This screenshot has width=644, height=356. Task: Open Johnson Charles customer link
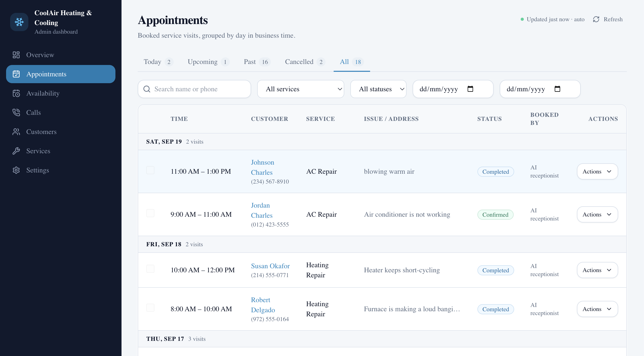(263, 167)
